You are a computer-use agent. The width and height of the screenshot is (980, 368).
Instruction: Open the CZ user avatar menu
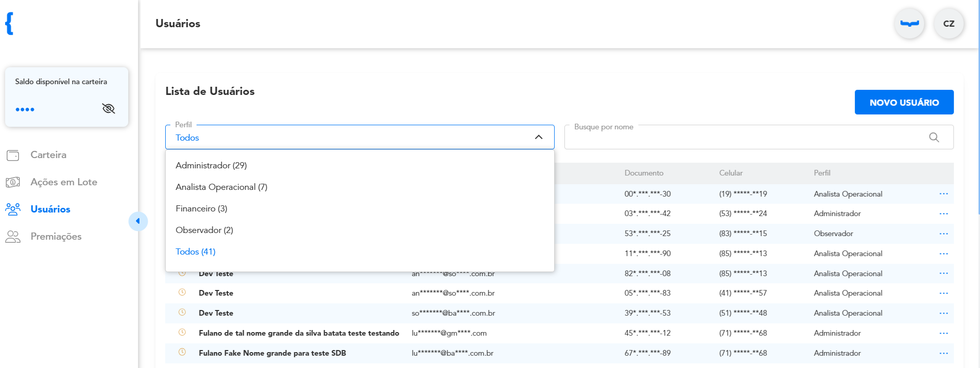[949, 24]
